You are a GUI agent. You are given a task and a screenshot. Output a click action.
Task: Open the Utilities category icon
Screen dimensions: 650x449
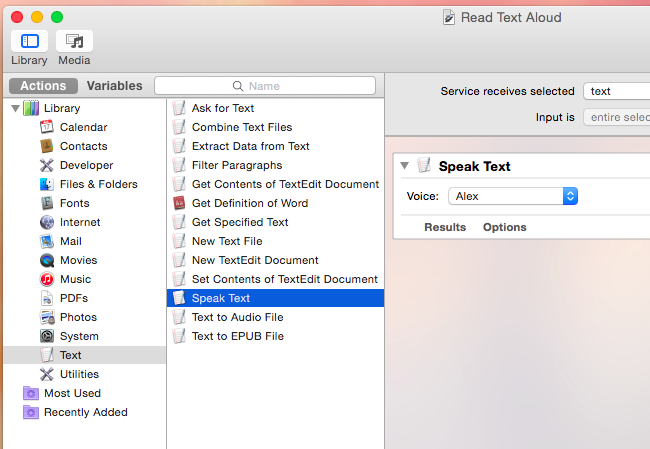coord(47,374)
